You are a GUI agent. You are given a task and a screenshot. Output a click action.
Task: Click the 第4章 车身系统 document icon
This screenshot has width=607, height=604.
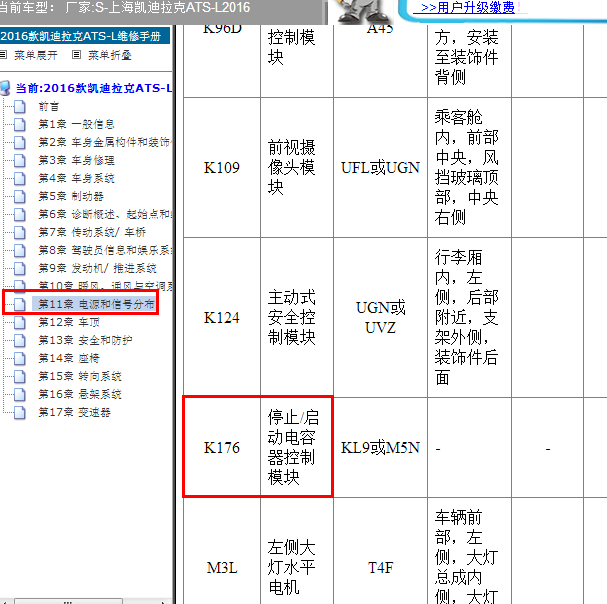tap(20, 178)
